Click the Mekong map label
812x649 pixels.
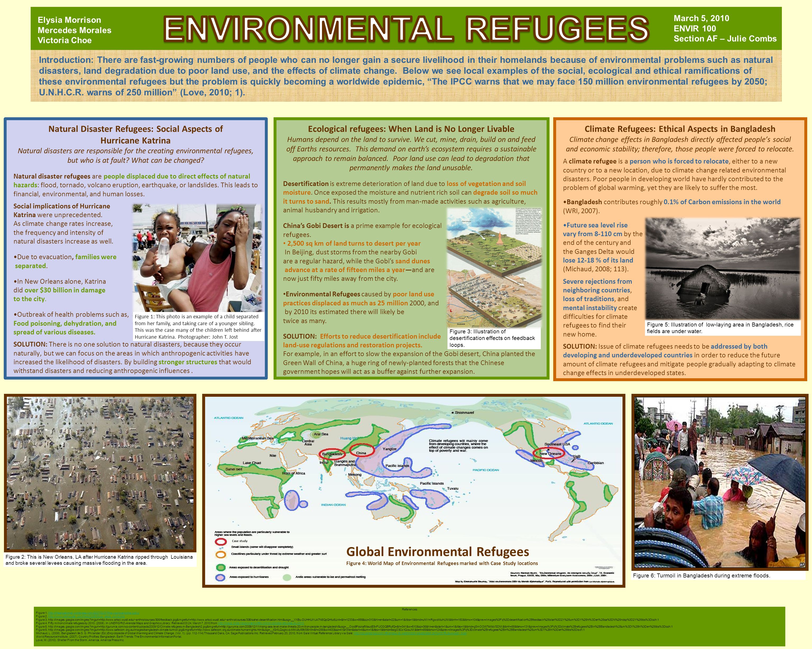(355, 475)
